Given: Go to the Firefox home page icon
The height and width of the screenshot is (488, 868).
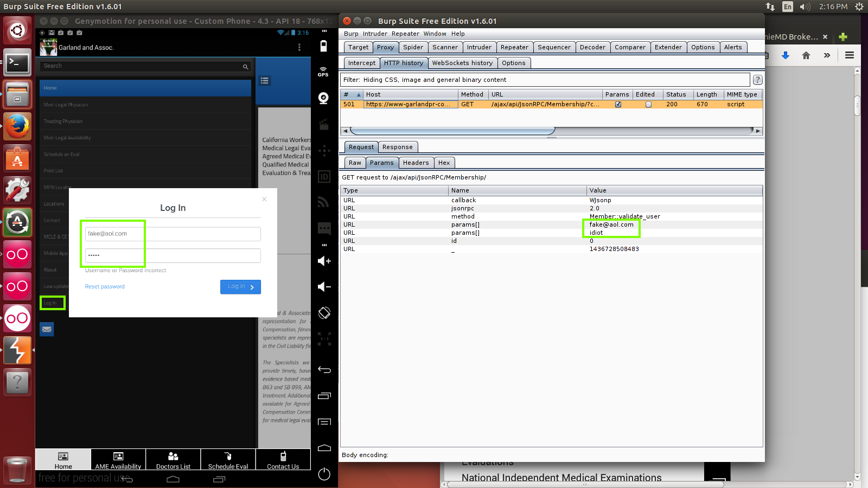Looking at the screenshot, I should (806, 55).
